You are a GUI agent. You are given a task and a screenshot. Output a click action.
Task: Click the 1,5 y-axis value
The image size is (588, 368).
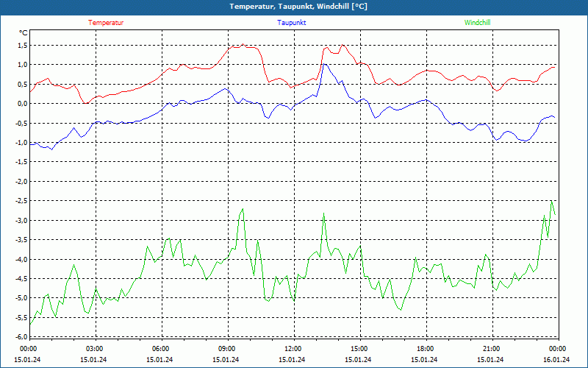[x=23, y=46]
